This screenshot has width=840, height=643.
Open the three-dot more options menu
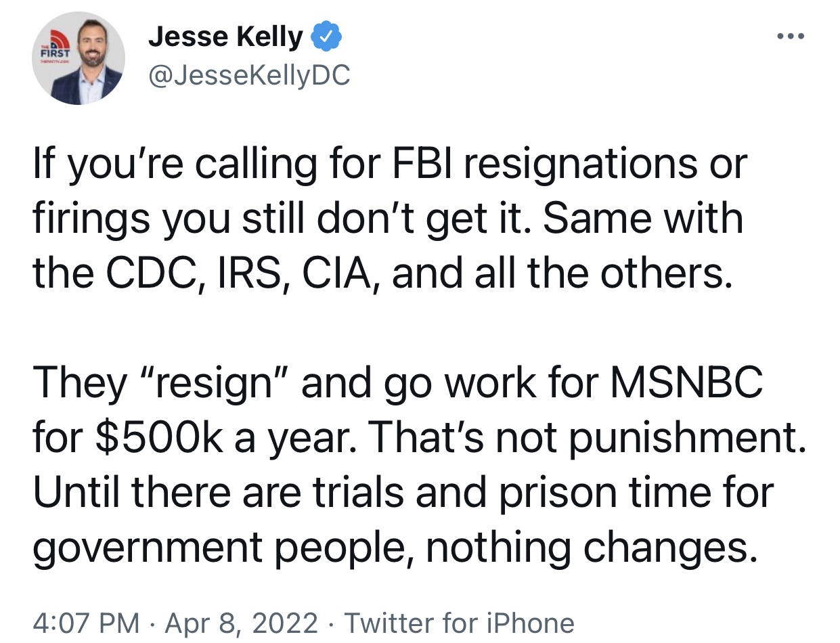789,37
